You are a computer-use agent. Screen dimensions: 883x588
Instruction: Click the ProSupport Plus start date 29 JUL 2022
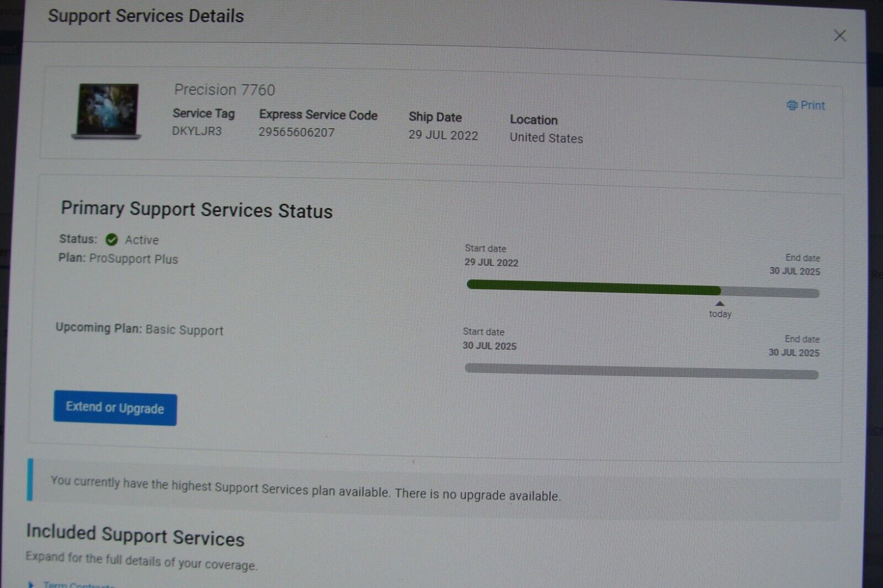pos(491,263)
